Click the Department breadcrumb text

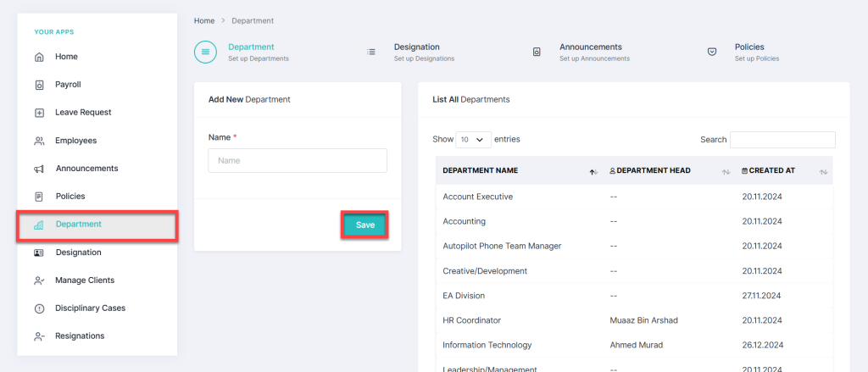(253, 20)
